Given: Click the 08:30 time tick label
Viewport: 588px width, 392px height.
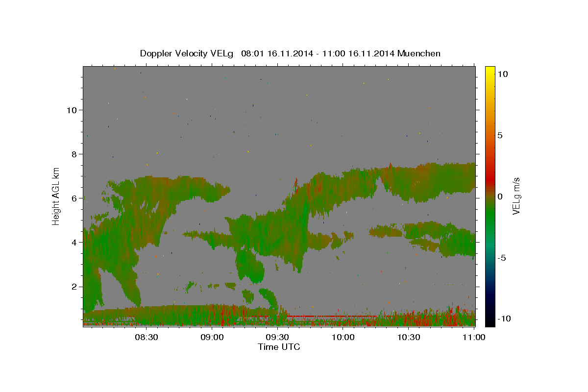Looking at the screenshot, I should coord(147,337).
